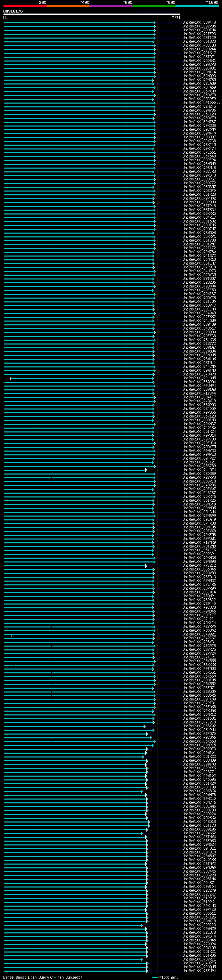Select the UniRef100_B9MTB7 label
This screenshot has width=222, height=980.
pos(199,122)
